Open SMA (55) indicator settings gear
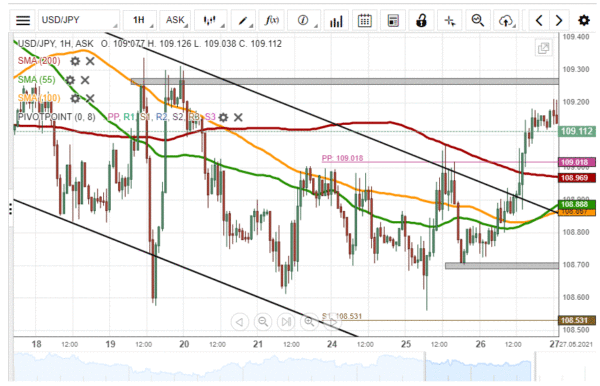The image size is (600, 386). tap(70, 80)
